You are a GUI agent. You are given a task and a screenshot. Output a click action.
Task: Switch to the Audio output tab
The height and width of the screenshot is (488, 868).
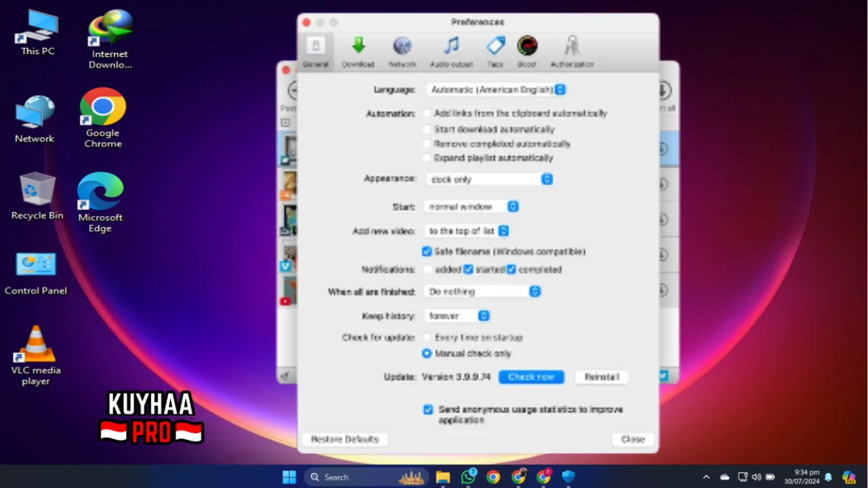click(x=451, y=52)
